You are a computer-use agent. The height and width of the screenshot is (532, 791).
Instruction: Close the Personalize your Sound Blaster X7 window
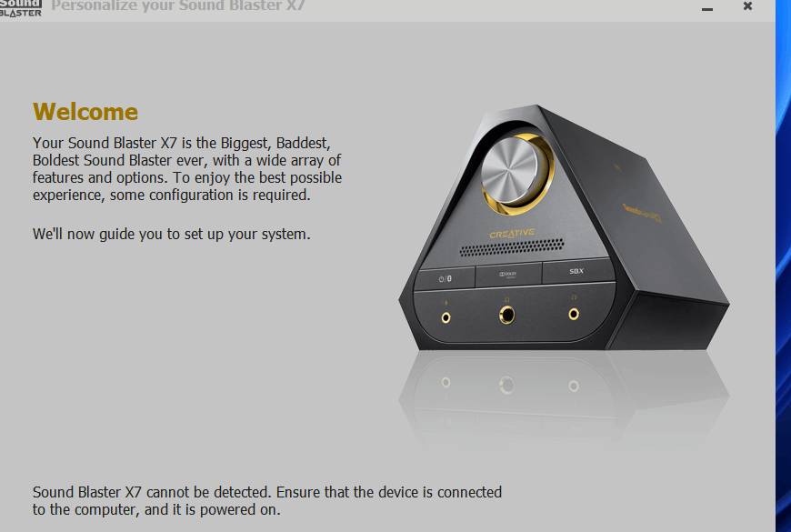point(747,6)
